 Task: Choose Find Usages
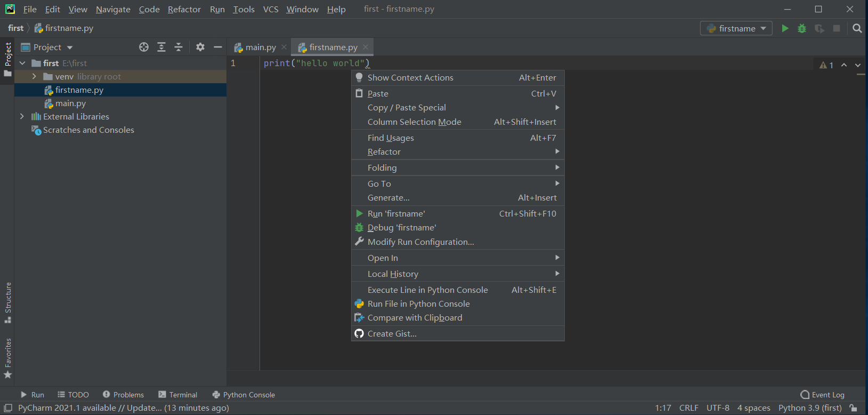(458, 138)
